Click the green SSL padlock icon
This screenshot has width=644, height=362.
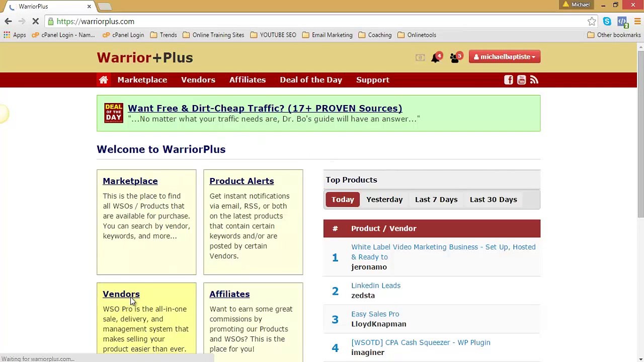[51, 22]
